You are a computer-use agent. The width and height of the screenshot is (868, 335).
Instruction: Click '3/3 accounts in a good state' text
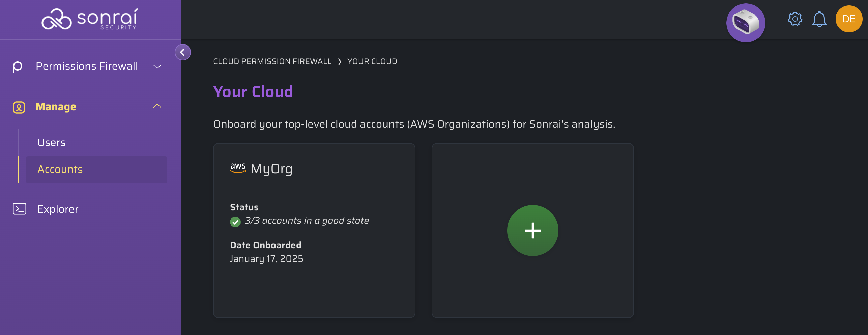(307, 221)
